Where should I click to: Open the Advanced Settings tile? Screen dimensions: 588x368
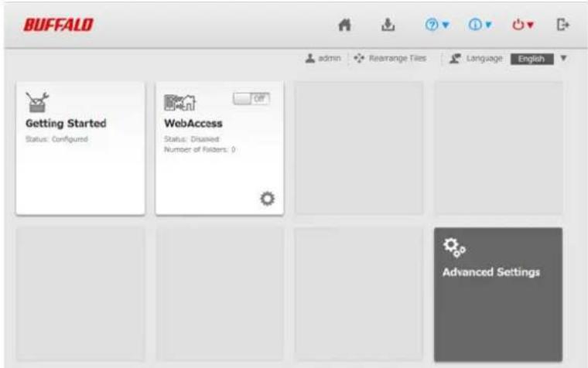(x=498, y=295)
